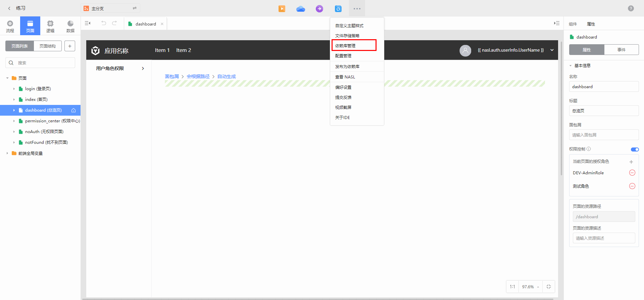644x300 pixels.
Task: Switch to the 事件 events tab
Action: pos(622,50)
